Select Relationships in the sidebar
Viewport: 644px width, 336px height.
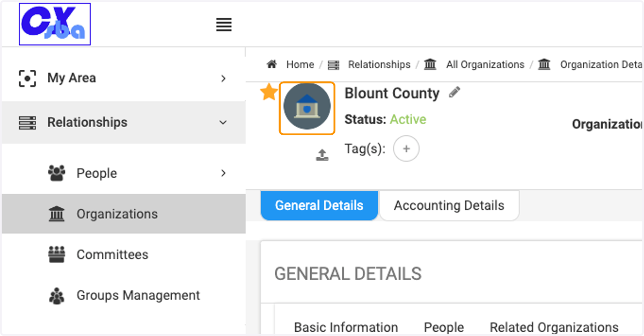coord(123,122)
